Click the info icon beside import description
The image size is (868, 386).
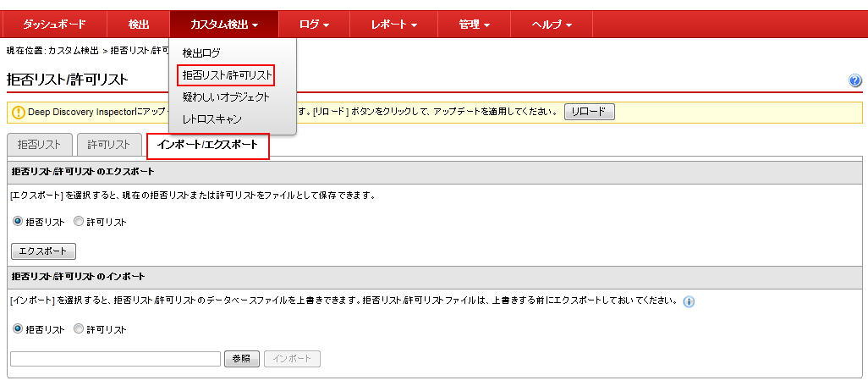click(x=689, y=301)
